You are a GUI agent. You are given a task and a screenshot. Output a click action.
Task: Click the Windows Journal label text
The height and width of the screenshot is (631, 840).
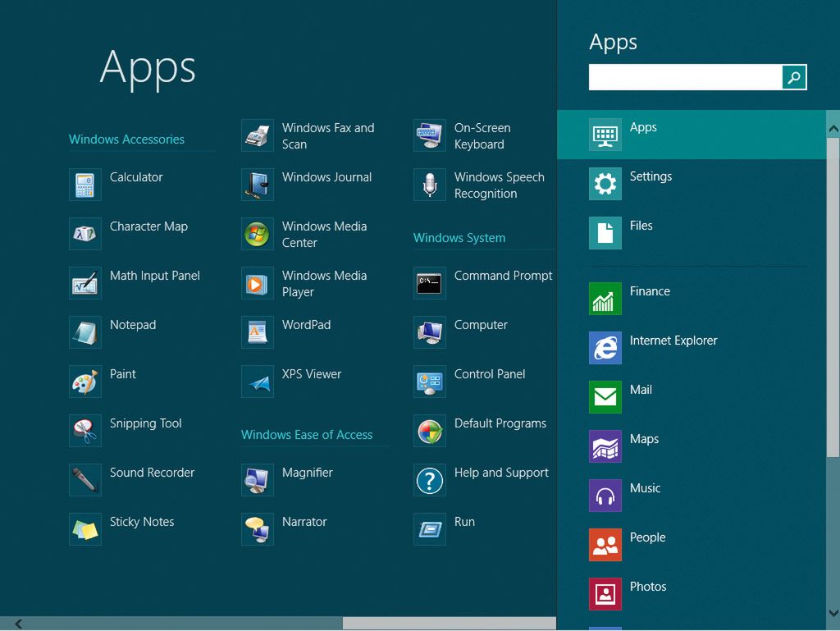coord(326,176)
